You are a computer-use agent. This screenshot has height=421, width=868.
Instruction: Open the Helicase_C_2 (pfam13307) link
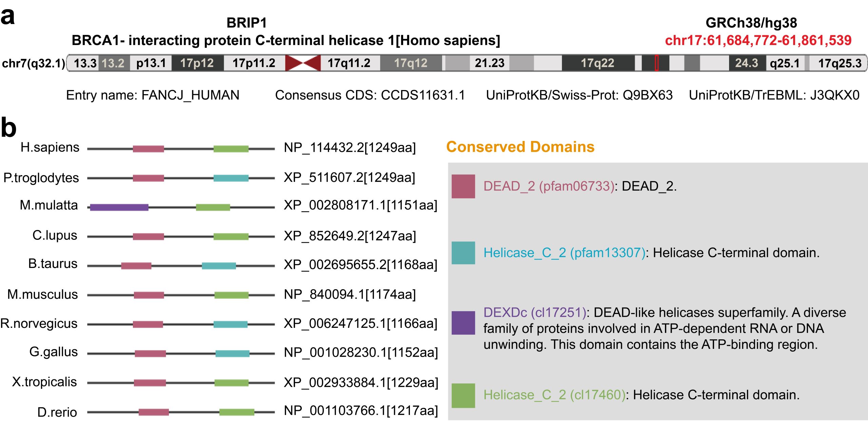(x=564, y=253)
